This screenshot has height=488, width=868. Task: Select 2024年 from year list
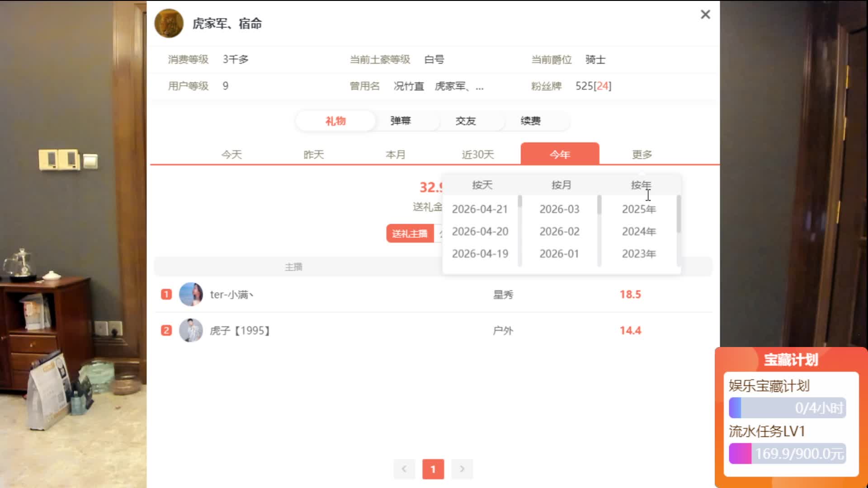pyautogui.click(x=639, y=231)
